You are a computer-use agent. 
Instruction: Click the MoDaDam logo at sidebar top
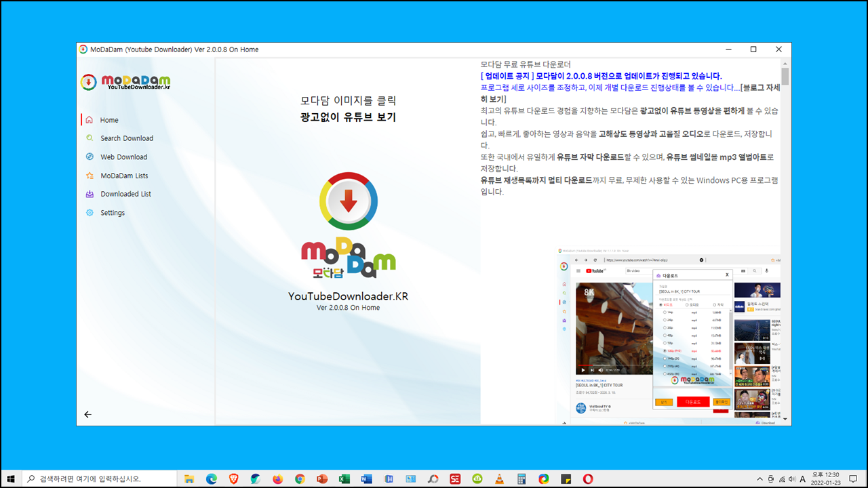coord(125,82)
